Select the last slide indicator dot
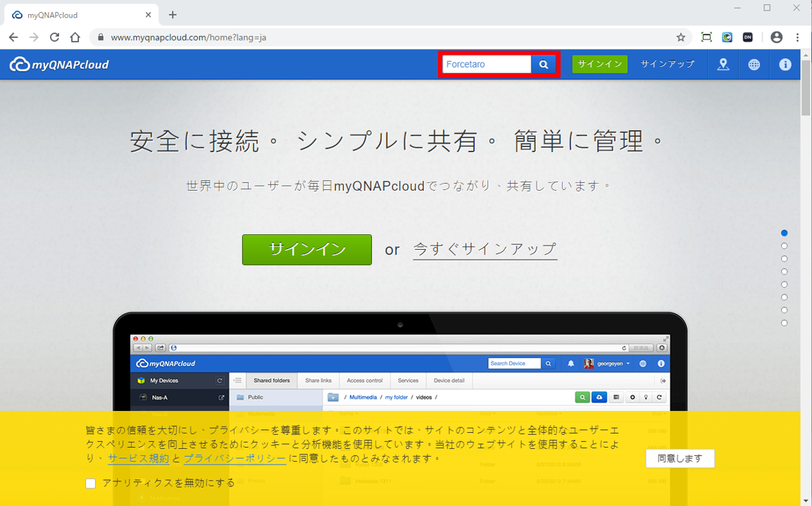 click(x=784, y=323)
